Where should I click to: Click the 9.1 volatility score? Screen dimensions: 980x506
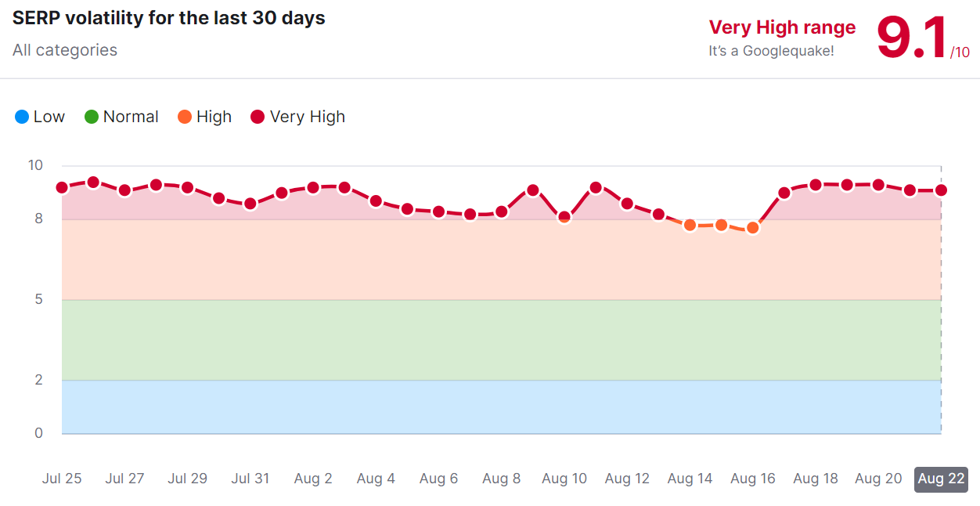912,38
